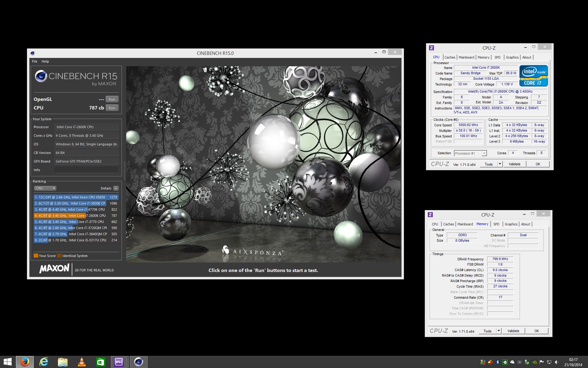
Task: Open the Processor #1 selection dropdown
Action: tap(470, 153)
